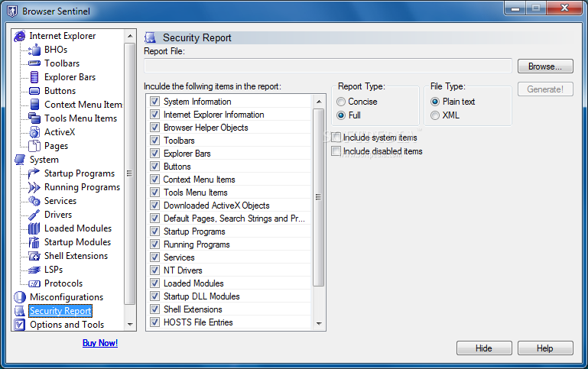Click the Report File path field
588x369 pixels.
(x=328, y=66)
